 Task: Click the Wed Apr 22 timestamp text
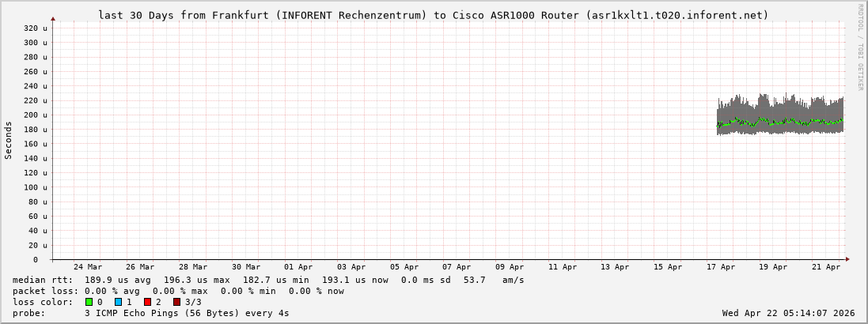(x=788, y=313)
